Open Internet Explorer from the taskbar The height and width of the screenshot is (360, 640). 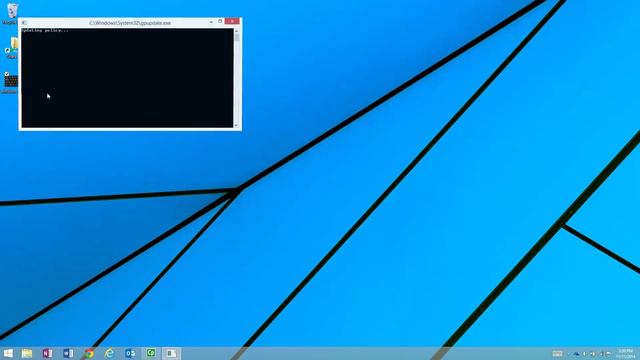pos(109,353)
